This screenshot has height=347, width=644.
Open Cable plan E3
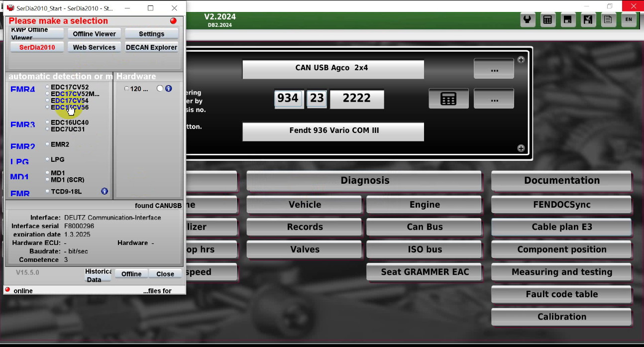(561, 227)
